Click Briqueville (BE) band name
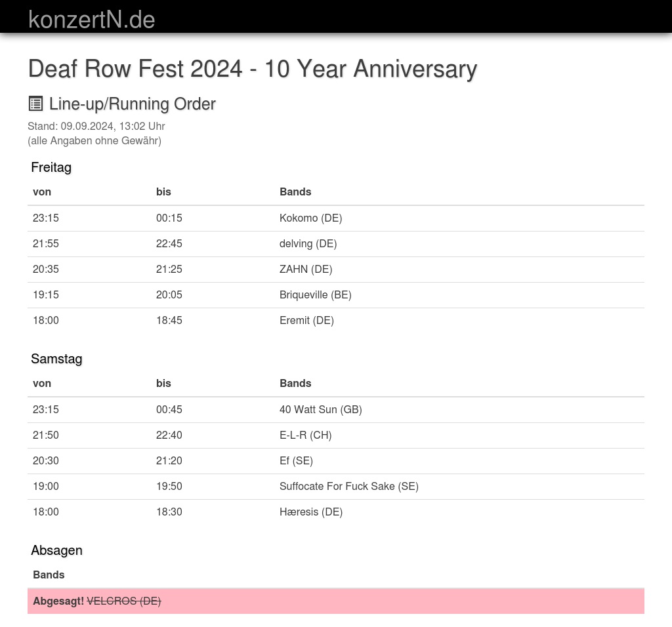 coord(316,294)
